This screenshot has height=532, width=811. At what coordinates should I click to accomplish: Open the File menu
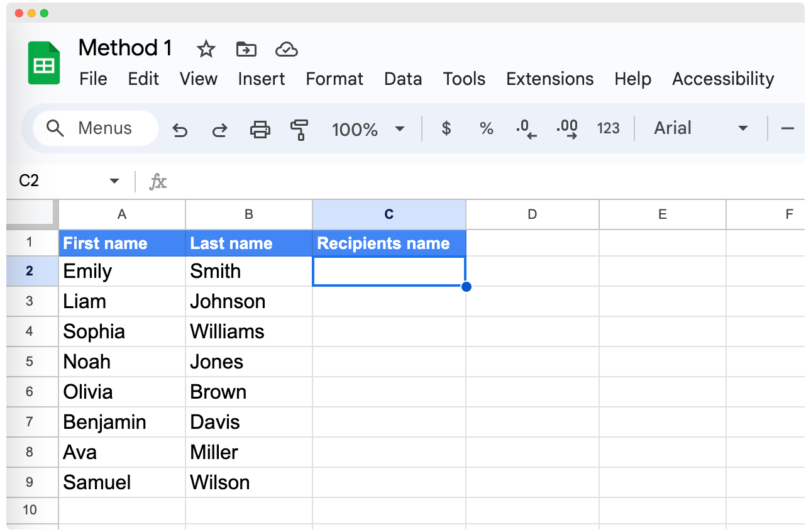[93, 79]
